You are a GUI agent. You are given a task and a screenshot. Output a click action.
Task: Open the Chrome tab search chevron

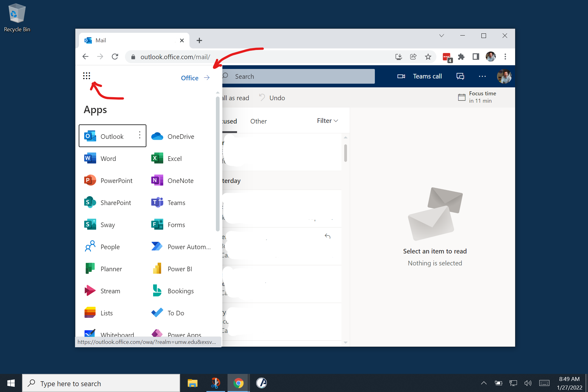442,36
